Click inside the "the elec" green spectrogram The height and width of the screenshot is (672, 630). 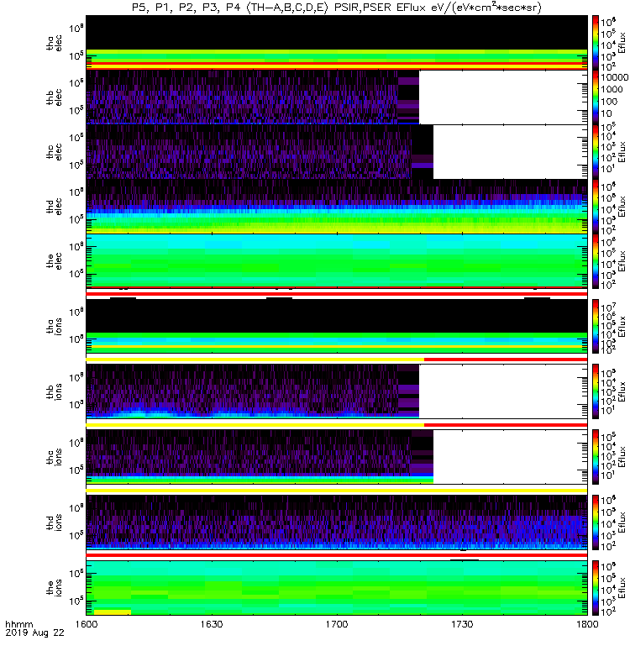tap(337, 260)
